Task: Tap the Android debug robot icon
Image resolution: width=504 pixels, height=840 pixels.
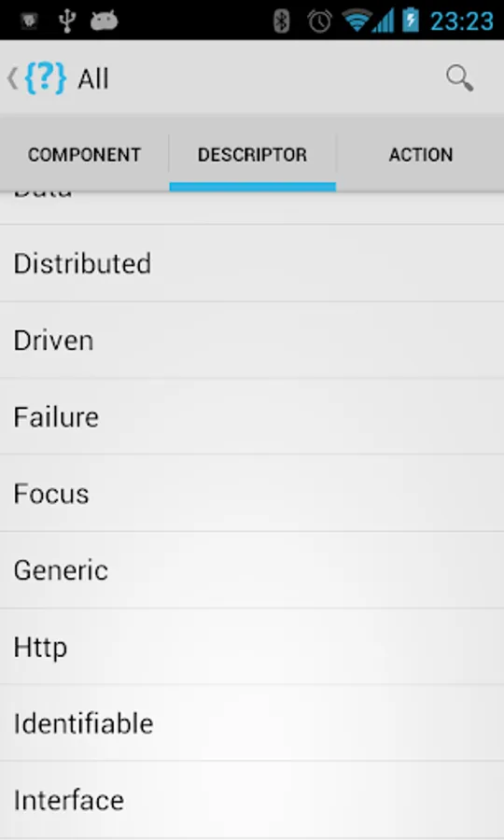Action: [104, 21]
